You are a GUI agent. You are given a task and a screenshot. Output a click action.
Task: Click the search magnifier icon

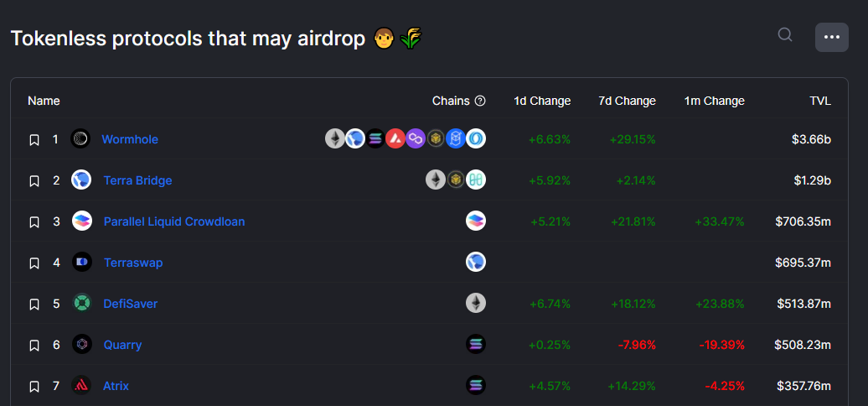[x=785, y=35]
